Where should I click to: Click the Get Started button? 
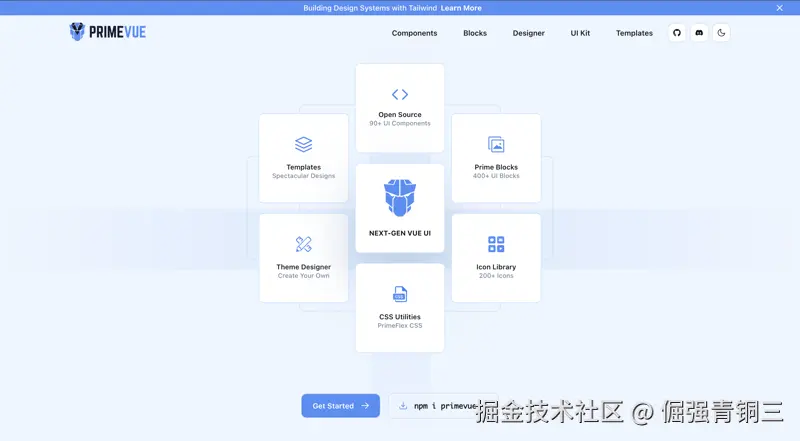click(x=340, y=406)
